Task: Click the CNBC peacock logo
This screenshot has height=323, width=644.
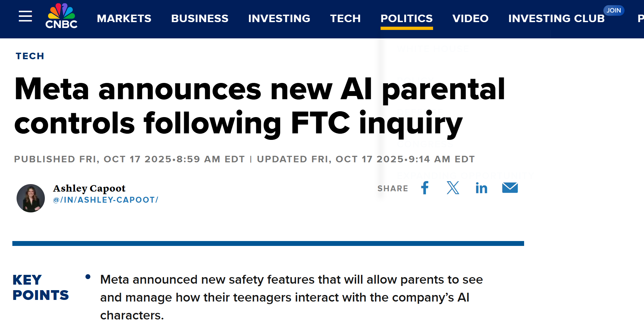Action: pos(61,16)
